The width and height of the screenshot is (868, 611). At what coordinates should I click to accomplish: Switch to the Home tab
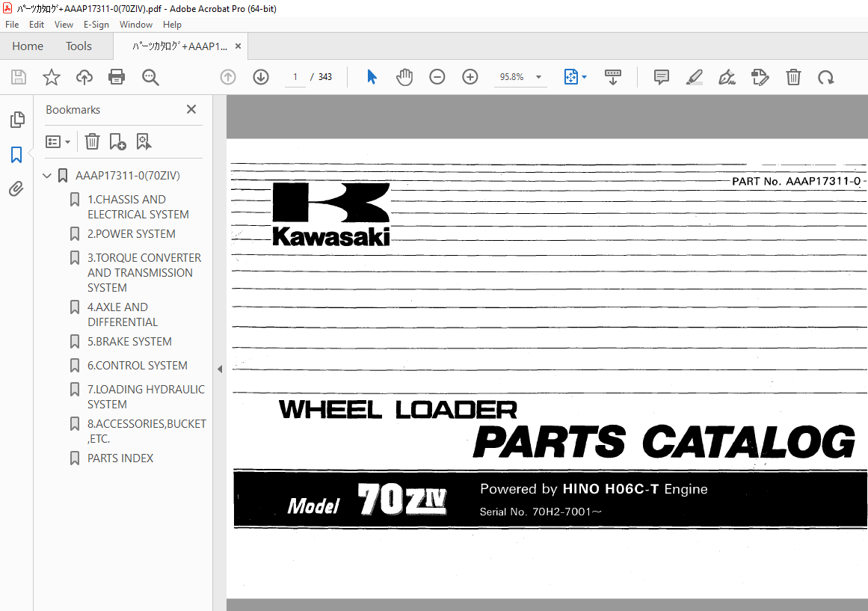point(28,46)
